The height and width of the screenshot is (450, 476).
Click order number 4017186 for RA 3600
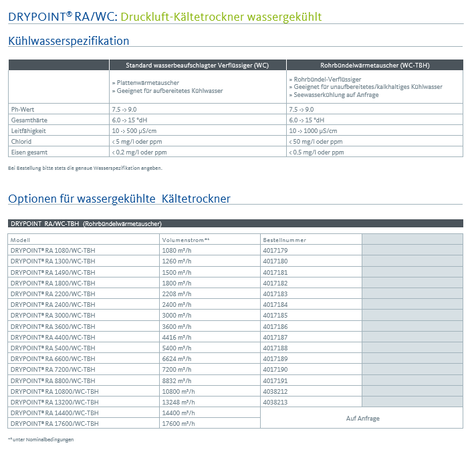click(x=275, y=326)
